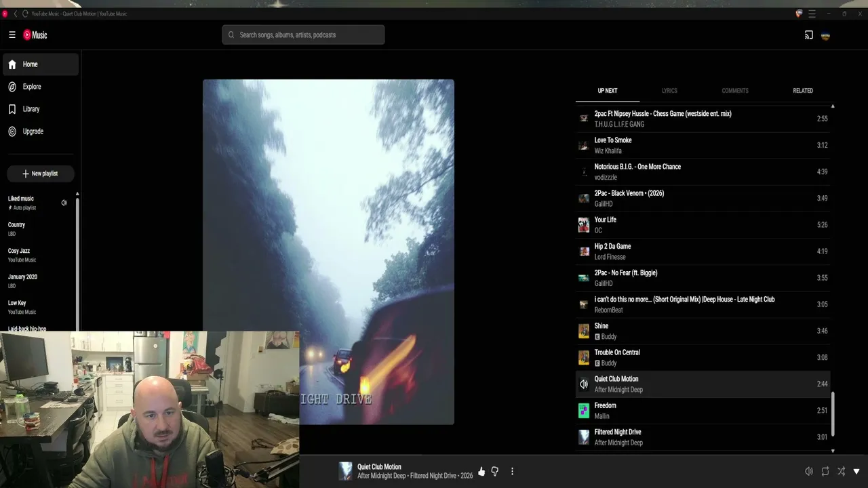Click the large album art video
868x488 pixels.
coord(328,252)
